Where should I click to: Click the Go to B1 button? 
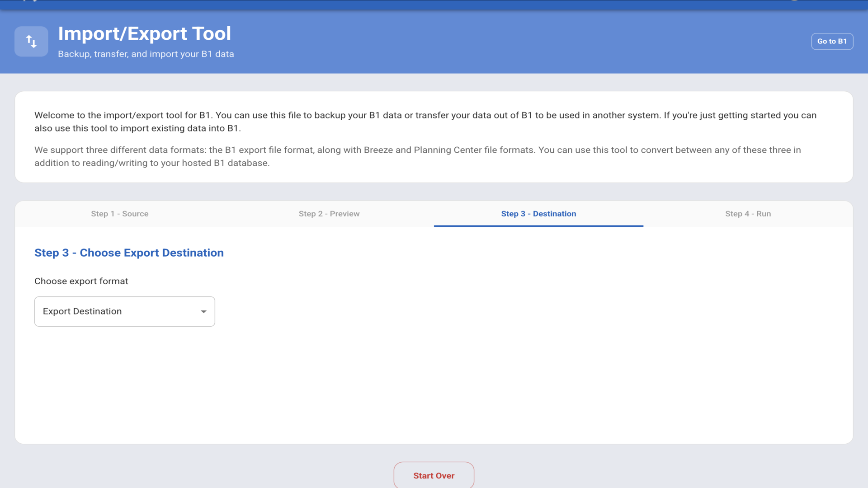(x=832, y=41)
